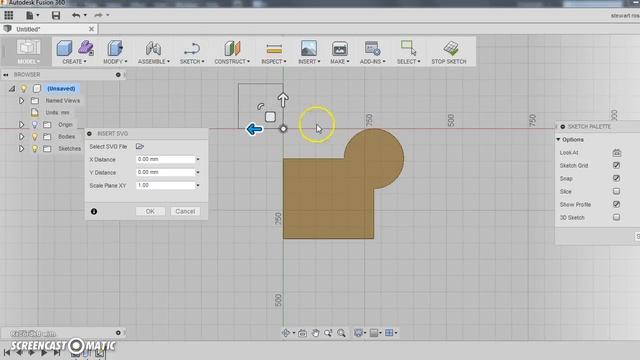Toggle the Sketch Grid checkbox

[x=616, y=165]
